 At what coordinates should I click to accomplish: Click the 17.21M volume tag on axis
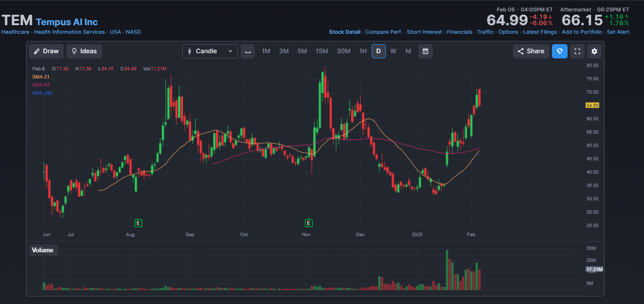594,269
